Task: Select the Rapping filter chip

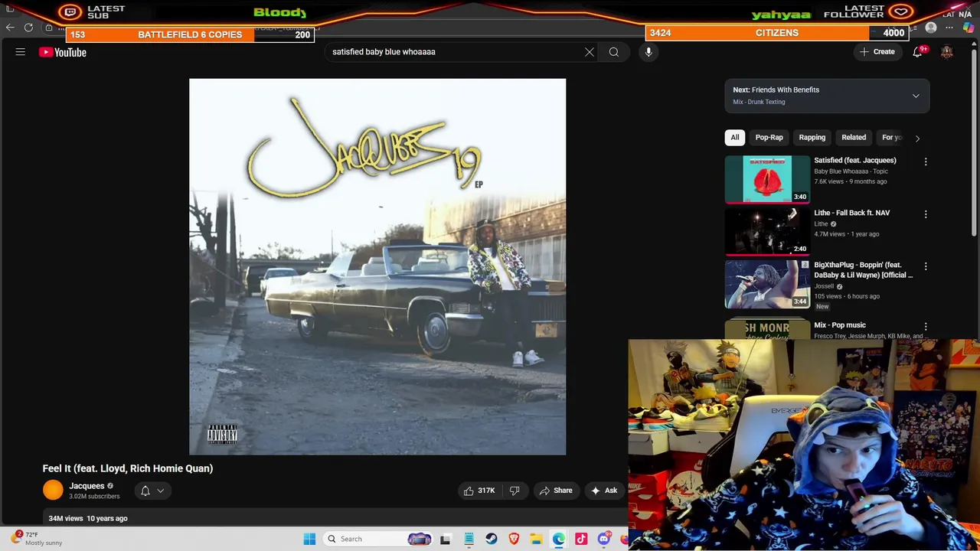Action: point(812,138)
